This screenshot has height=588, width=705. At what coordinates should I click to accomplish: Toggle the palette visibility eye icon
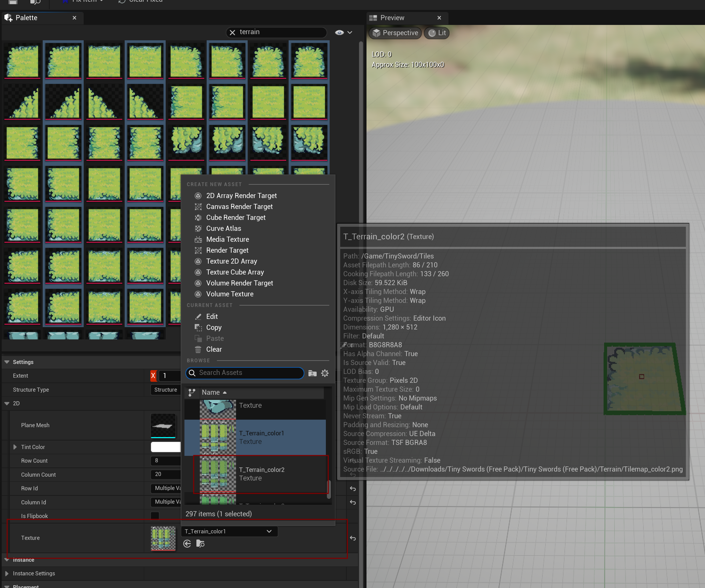339,32
